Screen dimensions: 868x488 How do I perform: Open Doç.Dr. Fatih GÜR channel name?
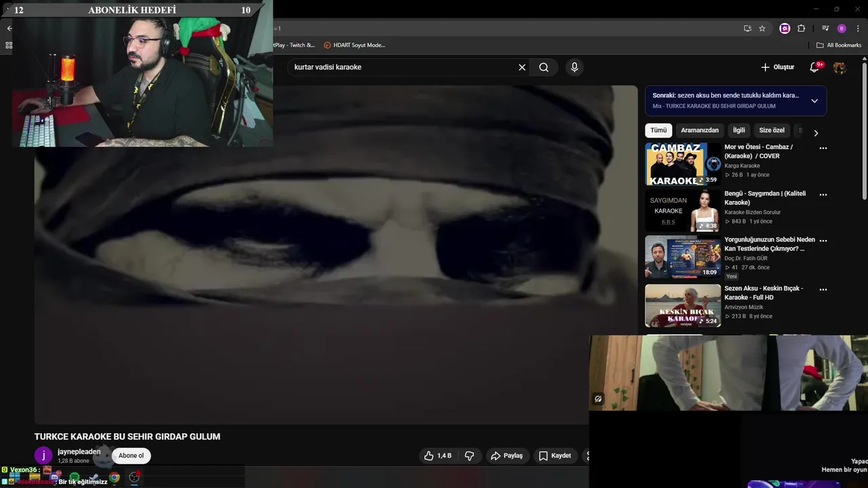coord(746,258)
